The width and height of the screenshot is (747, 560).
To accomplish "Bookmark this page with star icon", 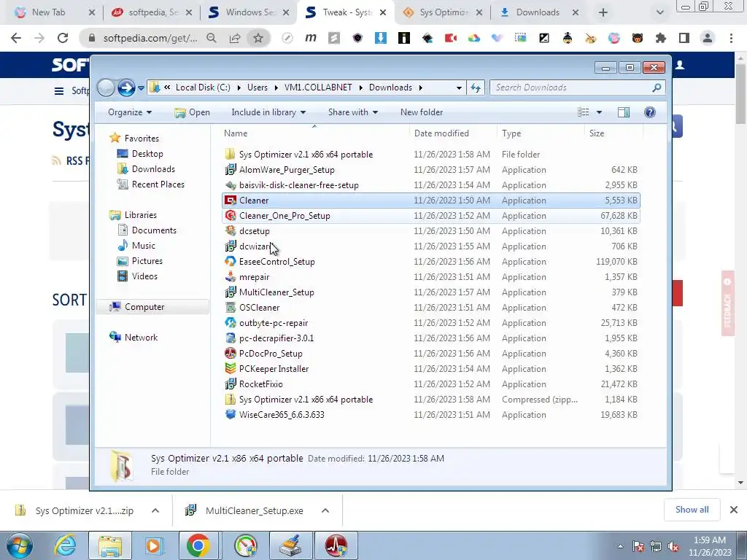I will tap(258, 38).
